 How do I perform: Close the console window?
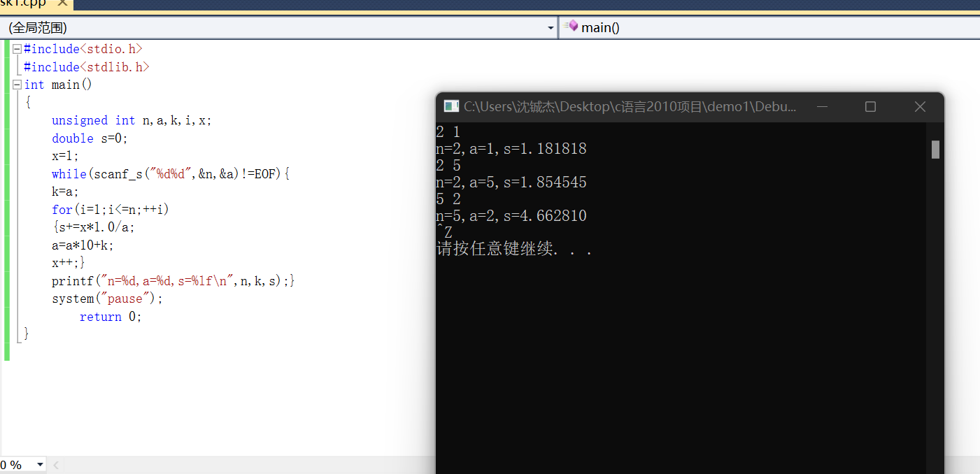920,106
